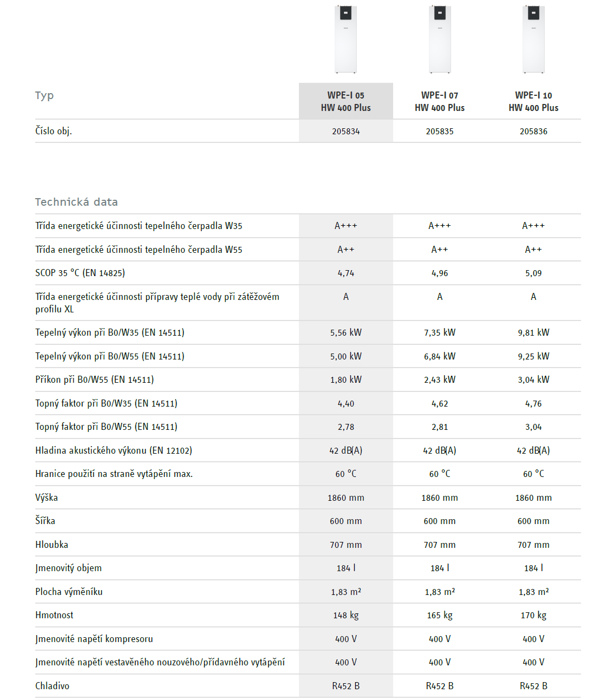The height and width of the screenshot is (700, 613).
Task: Click the WPE-I 05 HW 400 Plus product image
Action: pos(345,39)
